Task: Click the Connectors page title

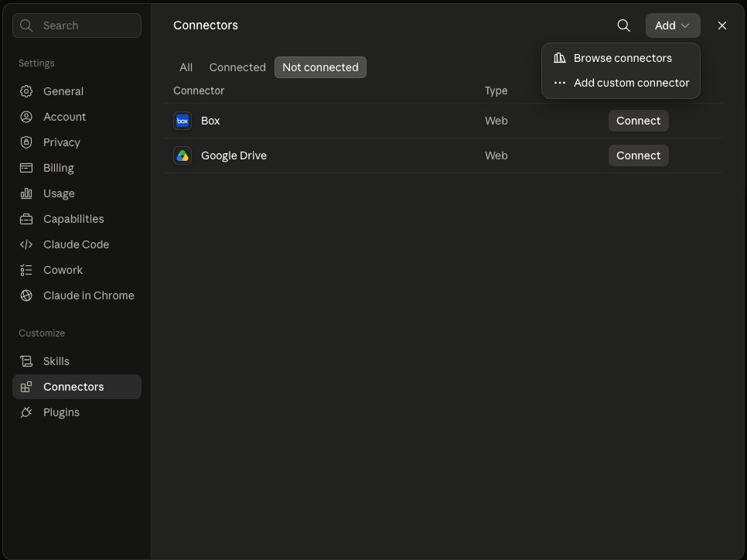Action: point(206,26)
